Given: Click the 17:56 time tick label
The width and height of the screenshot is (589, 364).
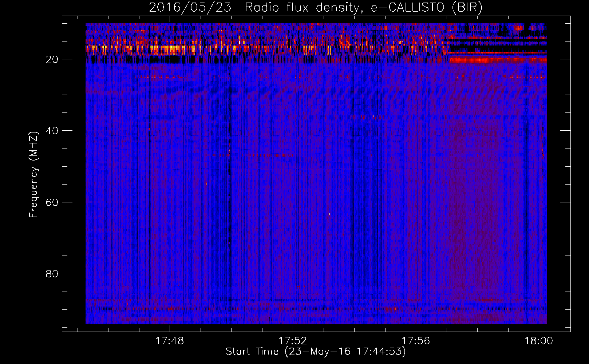Looking at the screenshot, I should click(416, 341).
